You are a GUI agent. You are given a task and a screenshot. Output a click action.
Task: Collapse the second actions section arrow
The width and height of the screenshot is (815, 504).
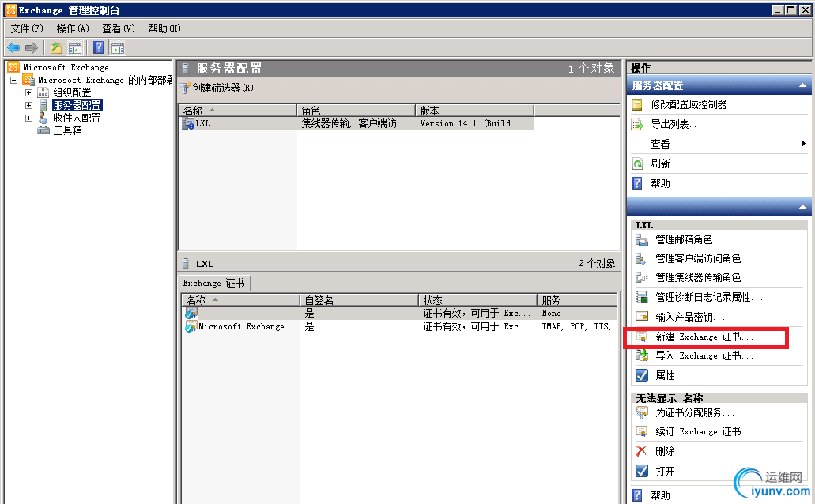pos(802,207)
